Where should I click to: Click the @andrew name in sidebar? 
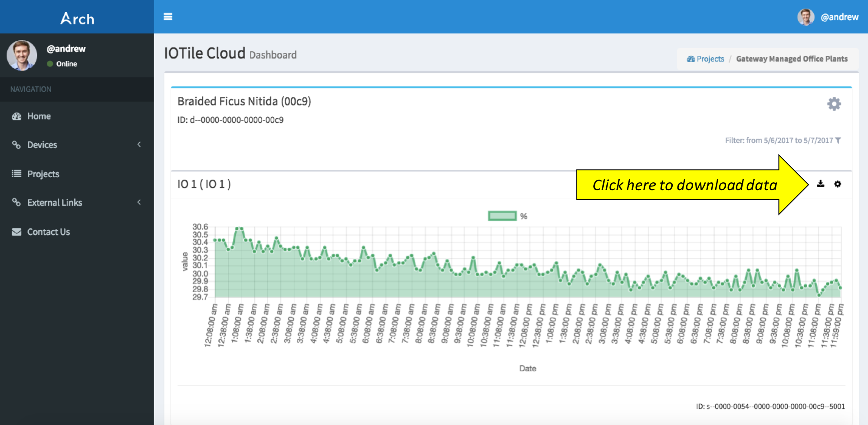click(66, 49)
